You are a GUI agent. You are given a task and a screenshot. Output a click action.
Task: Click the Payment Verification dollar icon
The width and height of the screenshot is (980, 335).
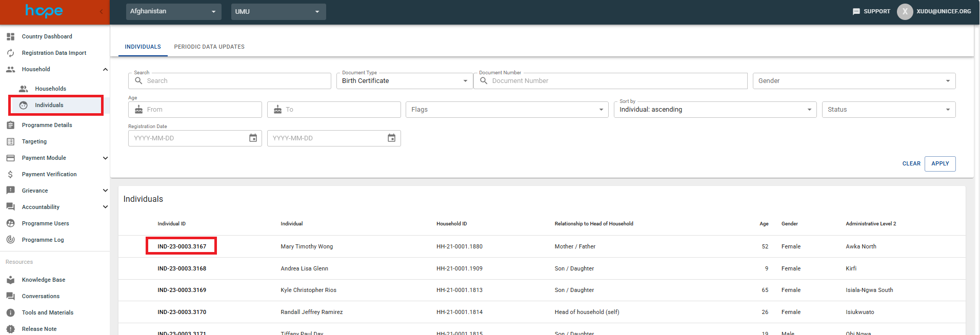point(10,174)
